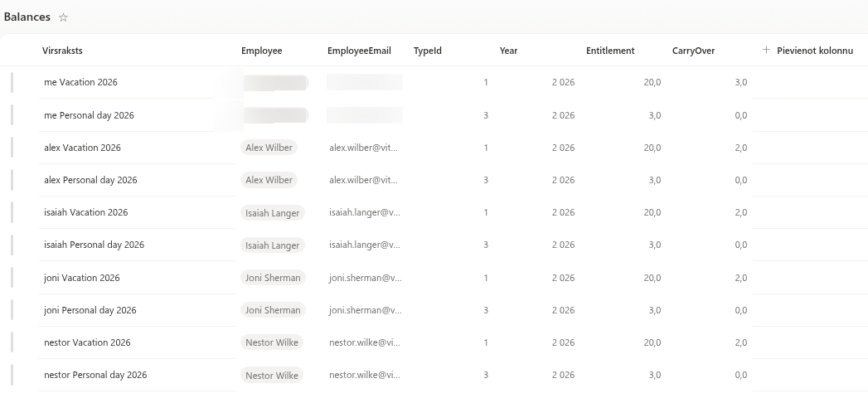Open the CarryOver column header menu
Screen dimensions: 868x398
[x=693, y=51]
